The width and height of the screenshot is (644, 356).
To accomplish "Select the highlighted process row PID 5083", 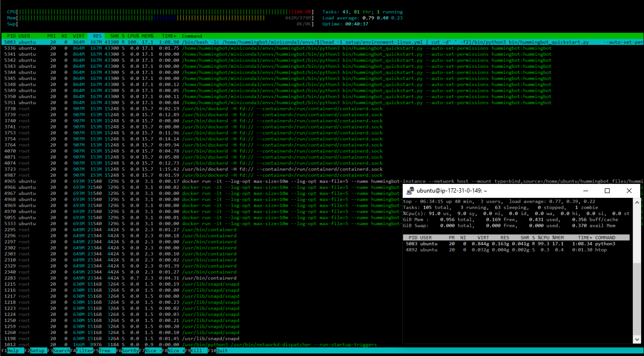I will pyautogui.click(x=322, y=42).
